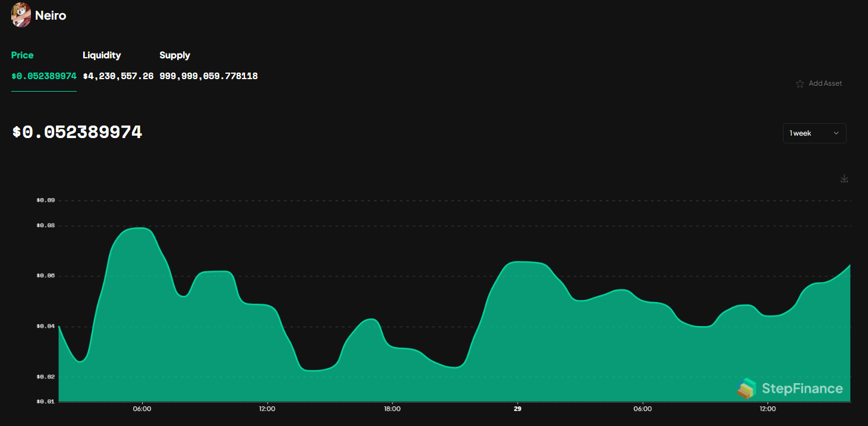The height and width of the screenshot is (426, 868).
Task: Click the 29 date label on the x-axis
Action: (517, 409)
